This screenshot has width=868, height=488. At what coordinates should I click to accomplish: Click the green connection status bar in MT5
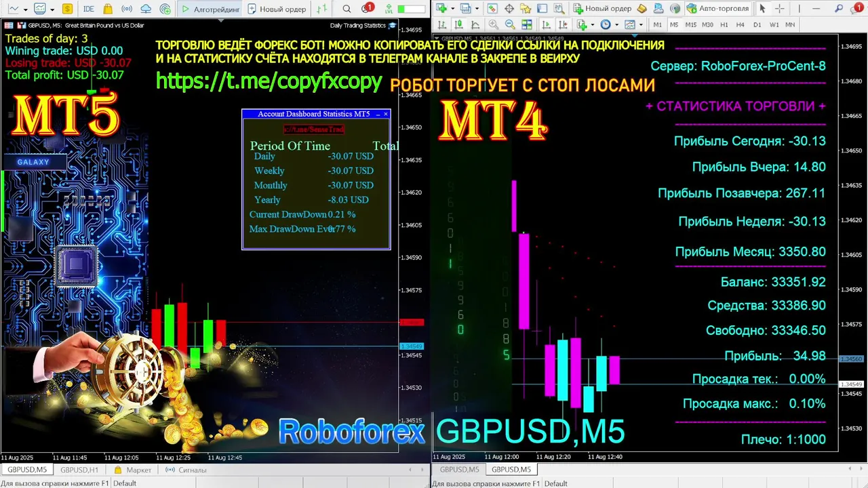click(x=412, y=9)
